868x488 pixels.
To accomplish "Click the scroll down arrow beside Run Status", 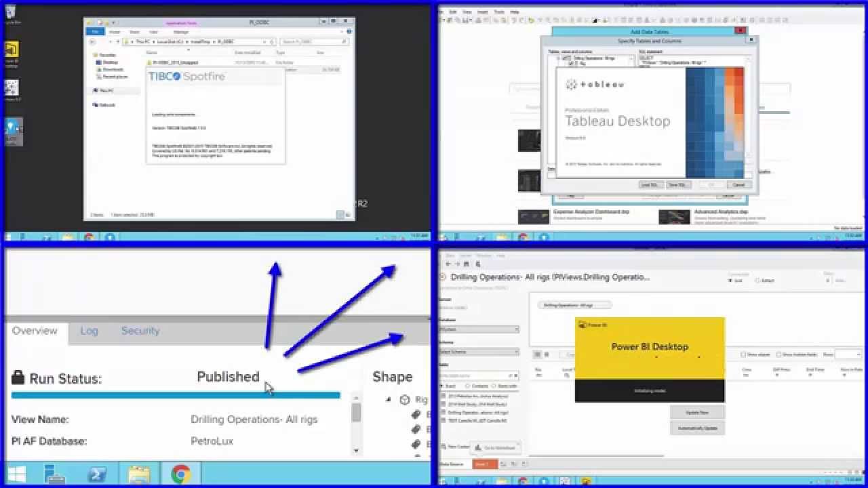I will click(x=357, y=450).
